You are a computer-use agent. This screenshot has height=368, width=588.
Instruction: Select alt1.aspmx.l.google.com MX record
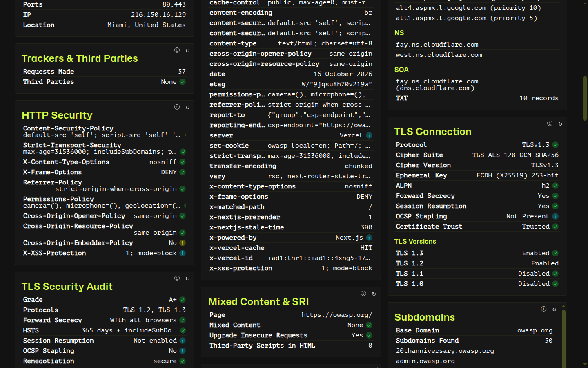(x=466, y=18)
